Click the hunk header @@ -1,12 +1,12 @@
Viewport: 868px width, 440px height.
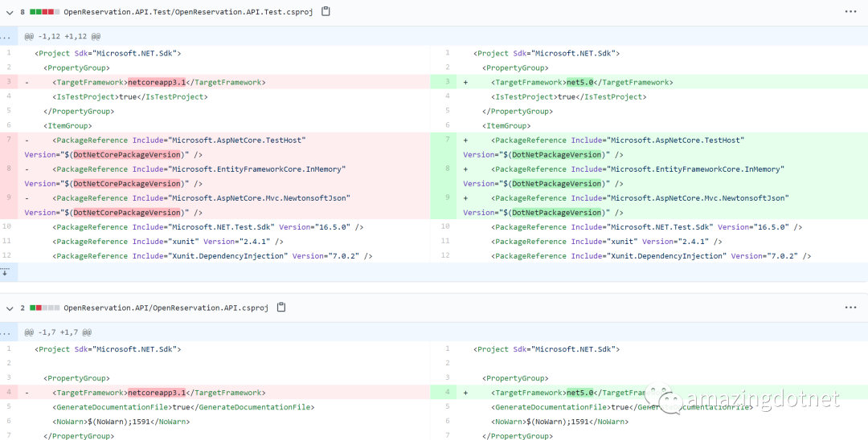(63, 36)
